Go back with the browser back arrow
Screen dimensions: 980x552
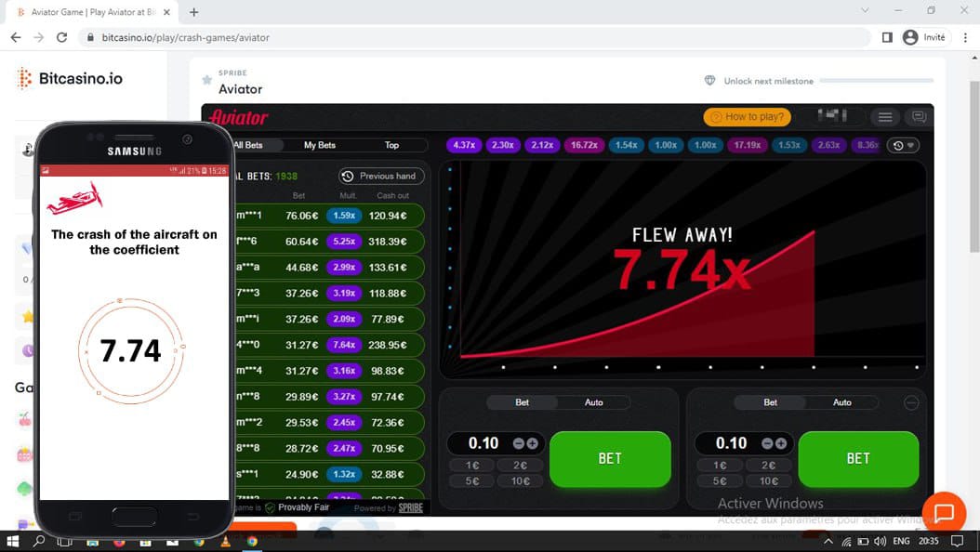point(16,37)
